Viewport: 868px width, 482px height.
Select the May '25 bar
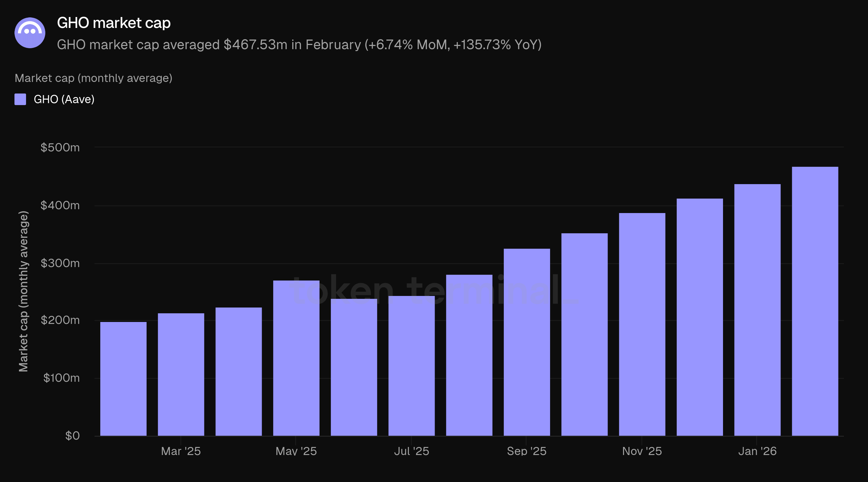(296, 358)
